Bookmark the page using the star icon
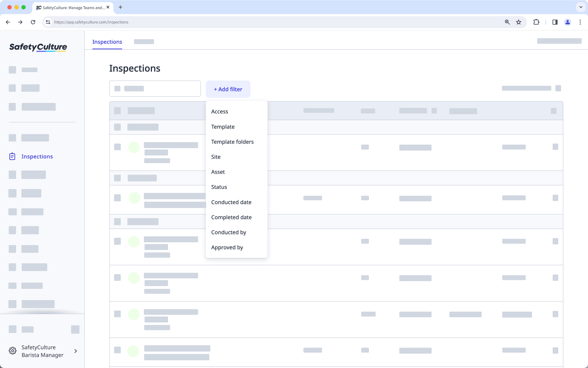 pos(519,22)
